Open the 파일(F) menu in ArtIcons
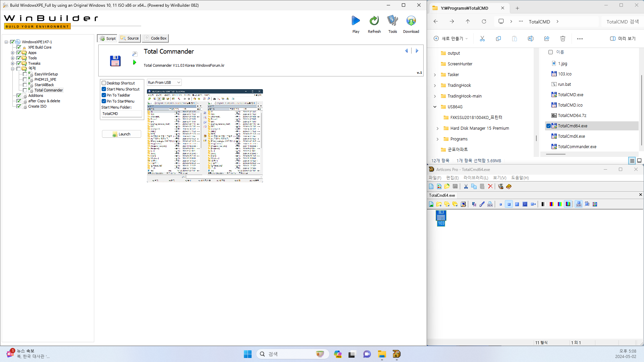Viewport: 644px width, 362px height. click(x=435, y=178)
